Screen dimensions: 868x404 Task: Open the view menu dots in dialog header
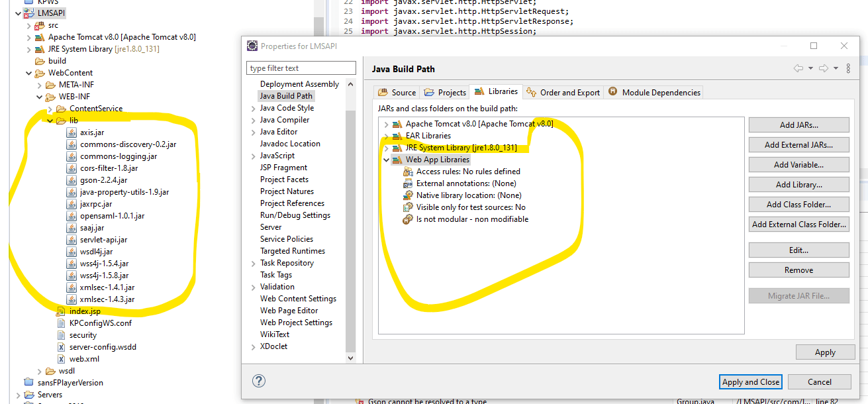848,69
